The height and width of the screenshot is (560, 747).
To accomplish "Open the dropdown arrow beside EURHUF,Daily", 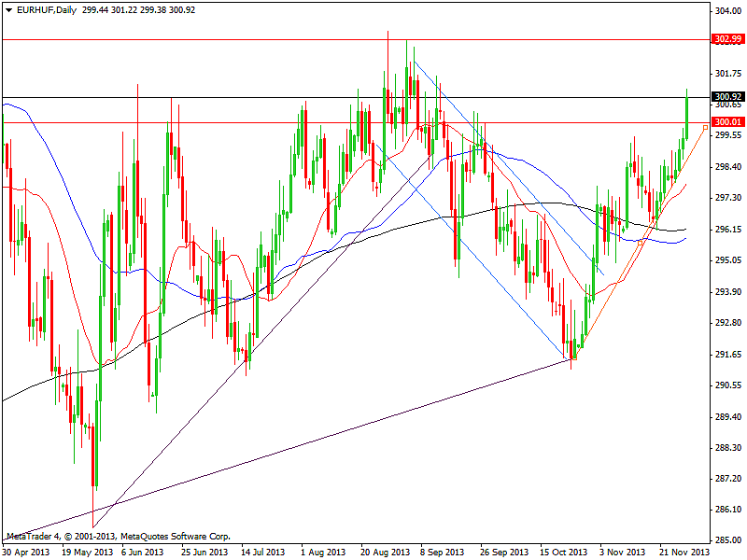I will [x=7, y=10].
